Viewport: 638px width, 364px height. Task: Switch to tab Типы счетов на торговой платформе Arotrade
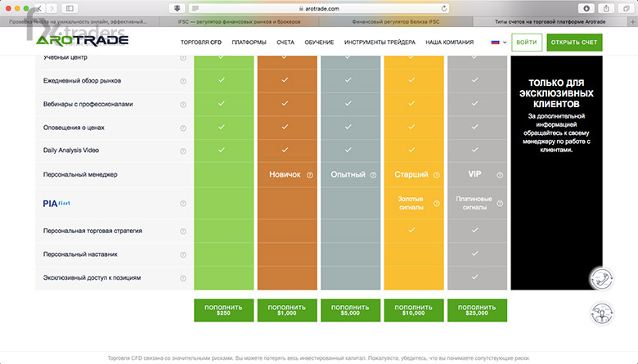(x=550, y=21)
